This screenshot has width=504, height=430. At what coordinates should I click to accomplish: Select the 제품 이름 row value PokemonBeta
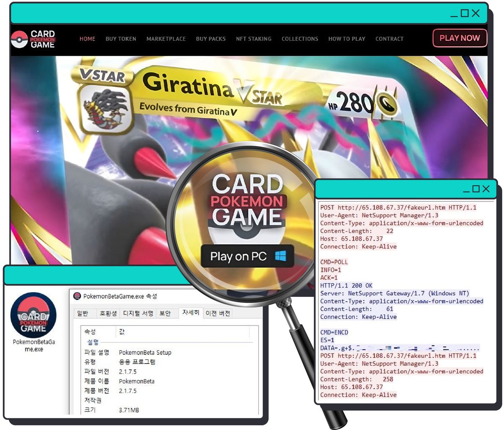(x=136, y=381)
